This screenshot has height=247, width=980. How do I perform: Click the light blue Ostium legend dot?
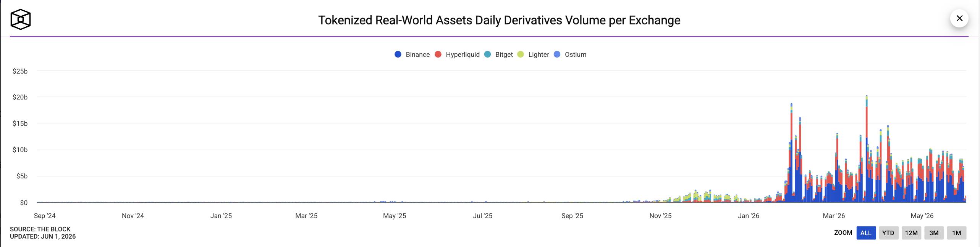click(557, 55)
